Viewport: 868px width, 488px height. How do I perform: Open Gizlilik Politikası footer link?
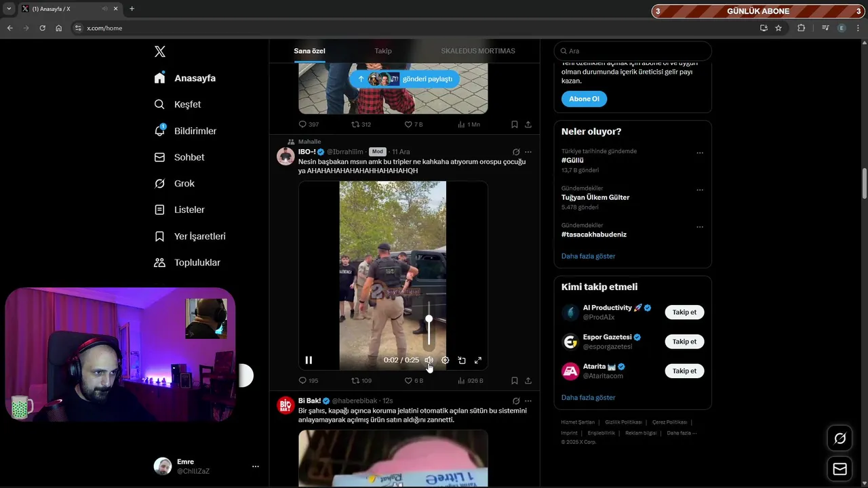coord(623,422)
